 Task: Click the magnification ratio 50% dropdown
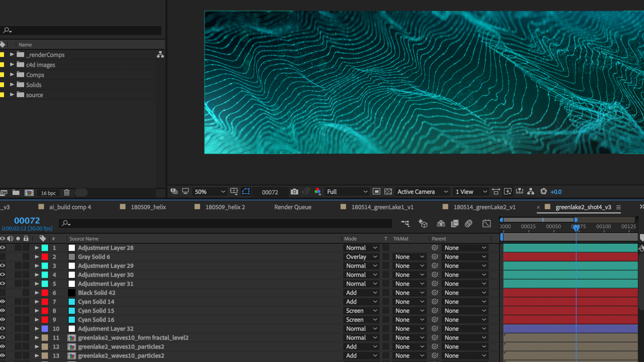(209, 191)
